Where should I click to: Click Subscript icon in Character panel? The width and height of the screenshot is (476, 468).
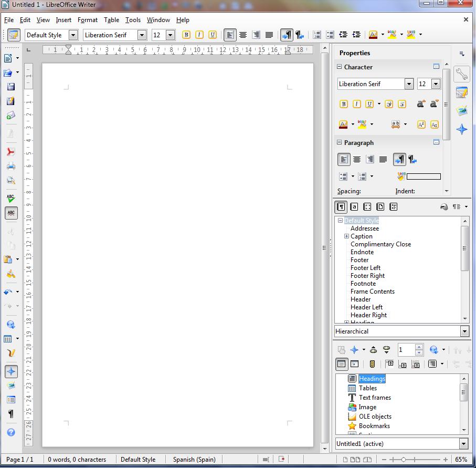click(x=435, y=124)
